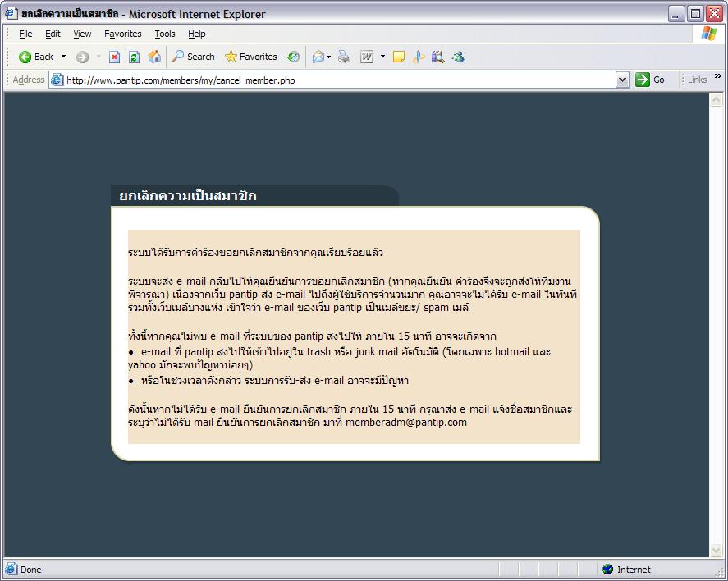Image resolution: width=728 pixels, height=581 pixels.
Task: Launch the Messenger icon
Action: point(458,57)
